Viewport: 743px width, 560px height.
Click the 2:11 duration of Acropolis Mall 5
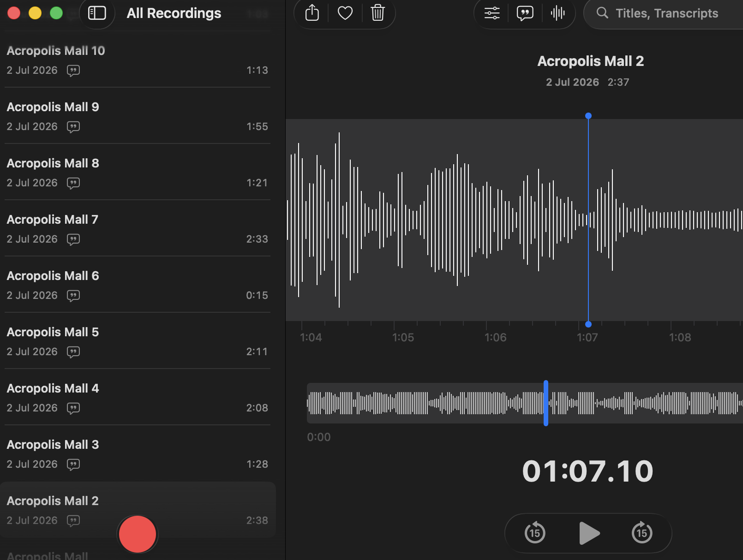257,351
